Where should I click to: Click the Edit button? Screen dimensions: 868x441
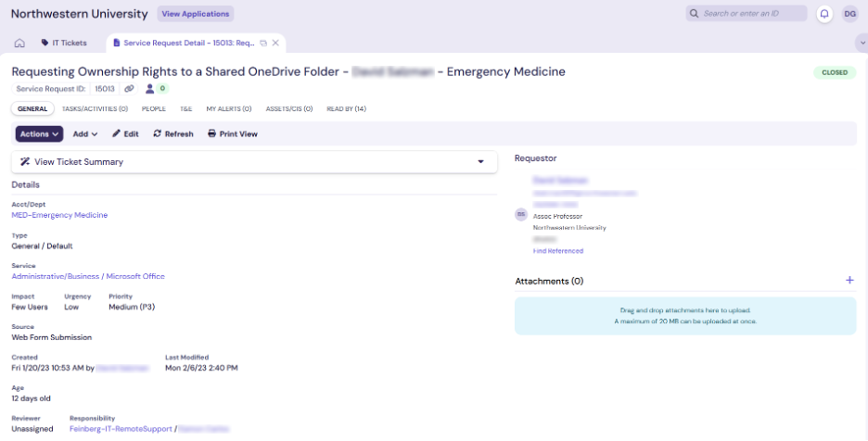pyautogui.click(x=125, y=134)
